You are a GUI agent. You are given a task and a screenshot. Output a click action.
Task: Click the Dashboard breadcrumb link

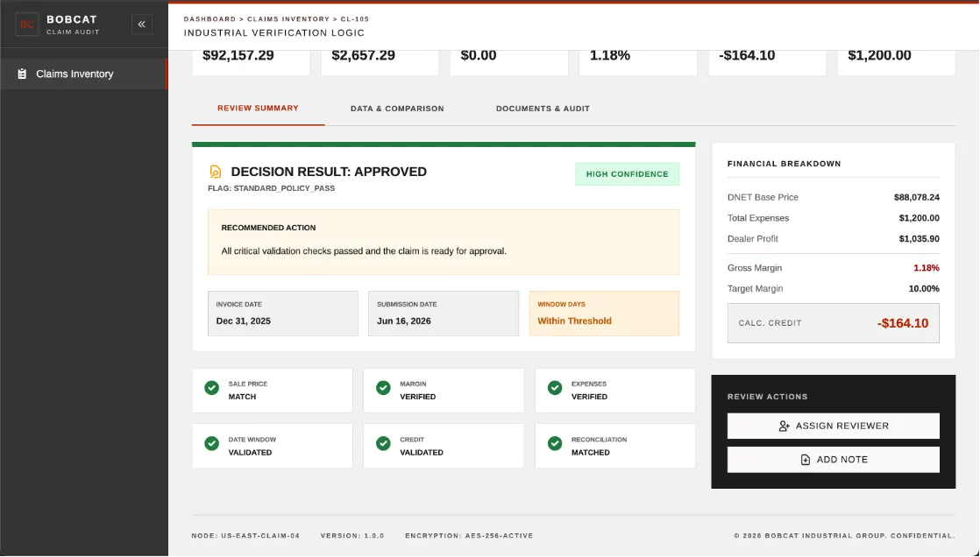[209, 19]
